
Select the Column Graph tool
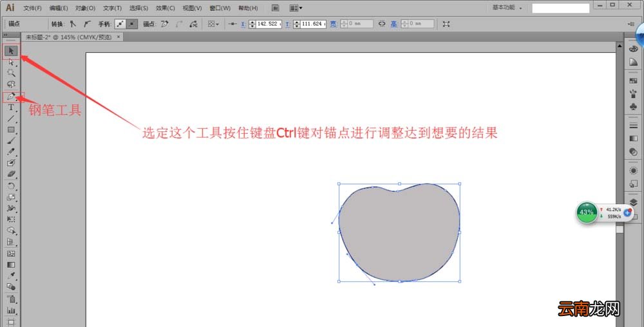coord(11,311)
